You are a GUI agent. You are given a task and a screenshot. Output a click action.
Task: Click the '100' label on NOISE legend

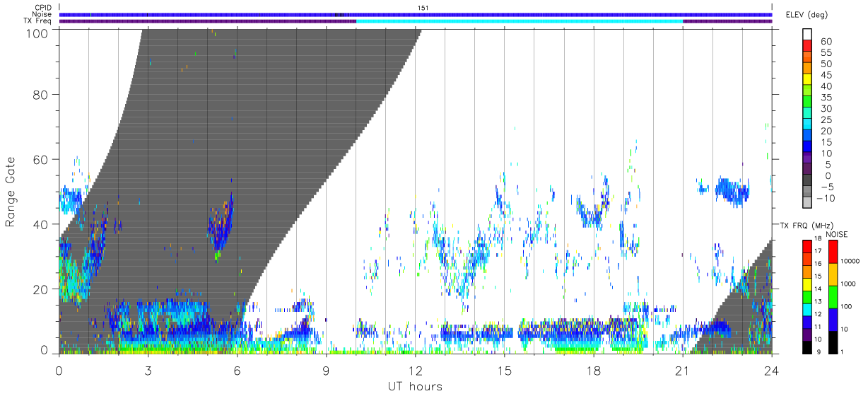847,306
